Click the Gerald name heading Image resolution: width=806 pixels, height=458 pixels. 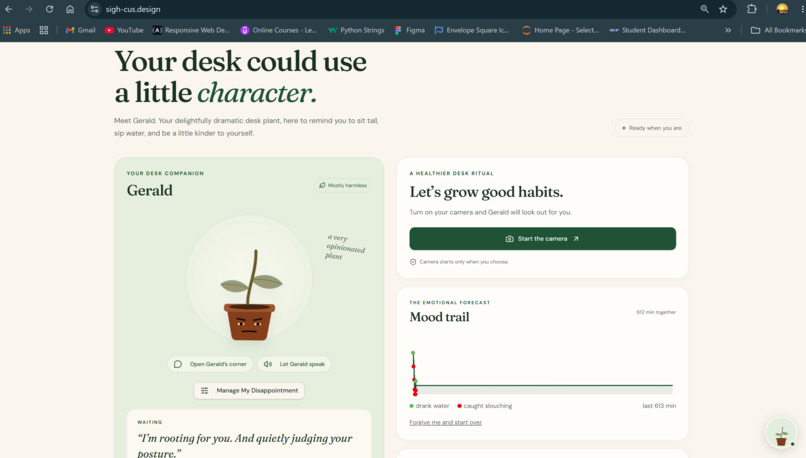[x=150, y=191]
